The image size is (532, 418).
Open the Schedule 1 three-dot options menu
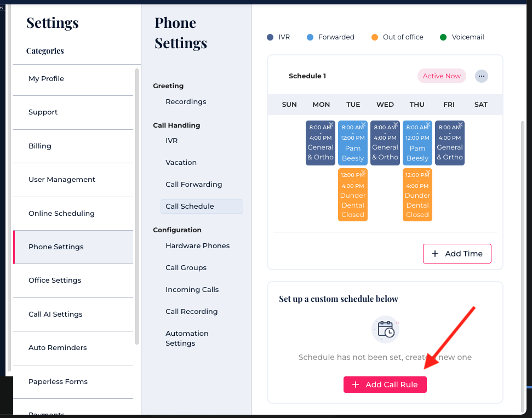pos(481,76)
